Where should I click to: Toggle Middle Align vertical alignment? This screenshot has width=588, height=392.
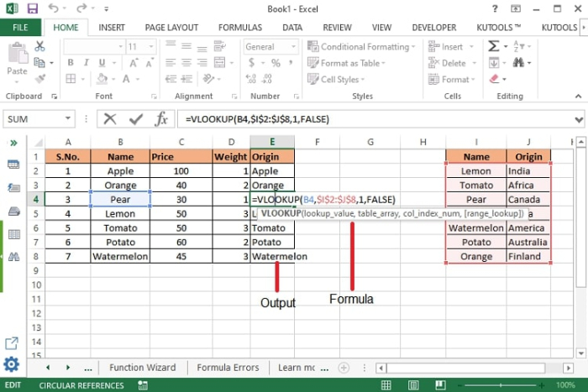[x=186, y=46]
